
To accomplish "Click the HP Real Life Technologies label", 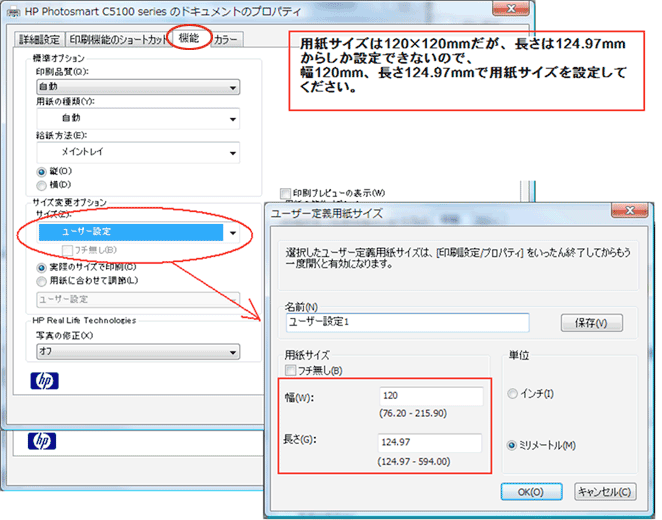I will click(84, 321).
